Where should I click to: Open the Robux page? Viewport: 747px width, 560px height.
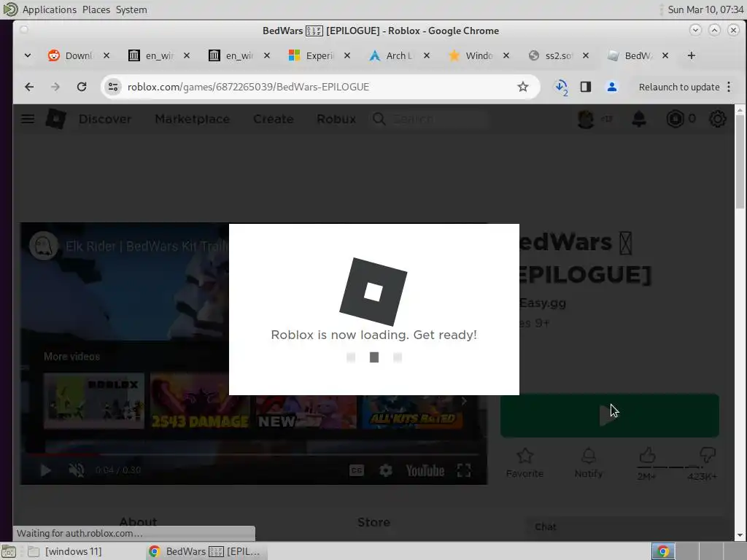coord(336,119)
